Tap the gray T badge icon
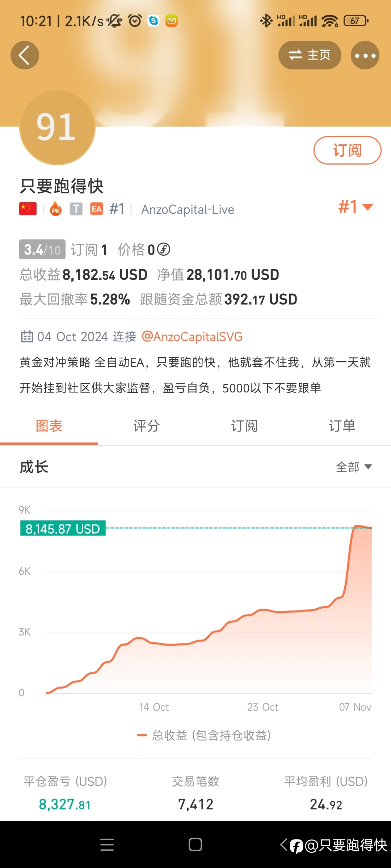The image size is (391, 868). (x=76, y=209)
